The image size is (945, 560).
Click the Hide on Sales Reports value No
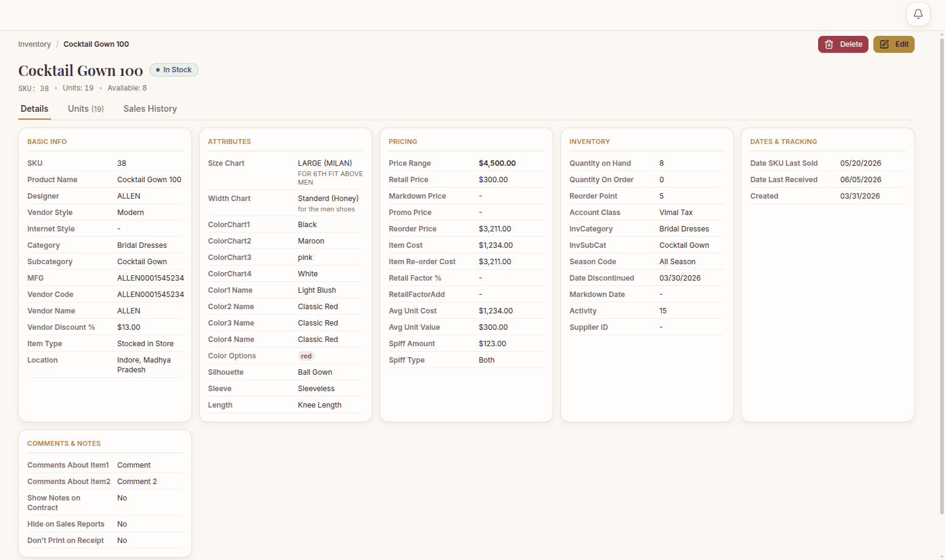122,524
